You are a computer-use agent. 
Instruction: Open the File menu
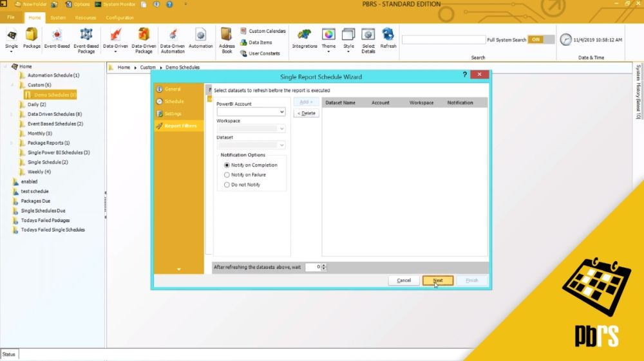coord(11,17)
